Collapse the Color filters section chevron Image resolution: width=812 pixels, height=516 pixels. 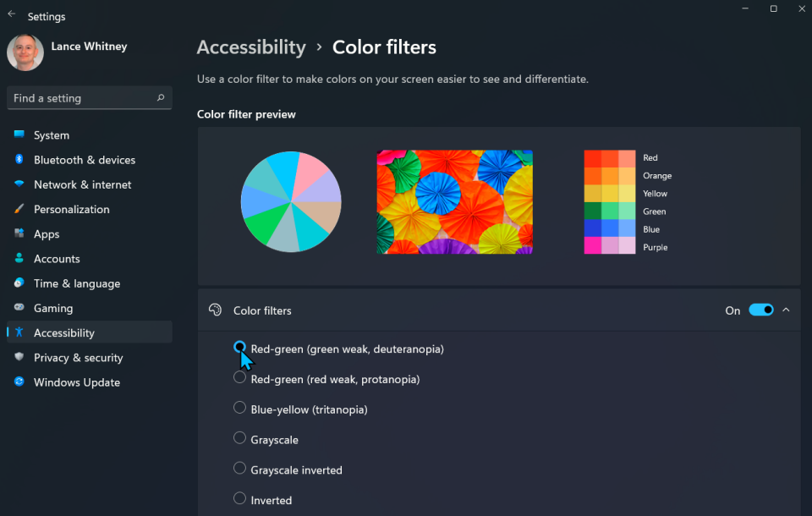tap(786, 310)
